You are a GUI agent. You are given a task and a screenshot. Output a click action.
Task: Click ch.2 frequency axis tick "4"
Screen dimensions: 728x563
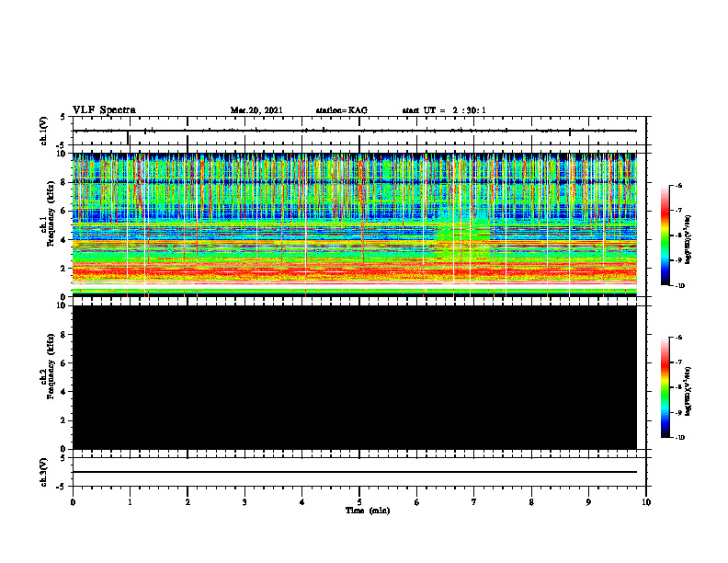pos(64,392)
